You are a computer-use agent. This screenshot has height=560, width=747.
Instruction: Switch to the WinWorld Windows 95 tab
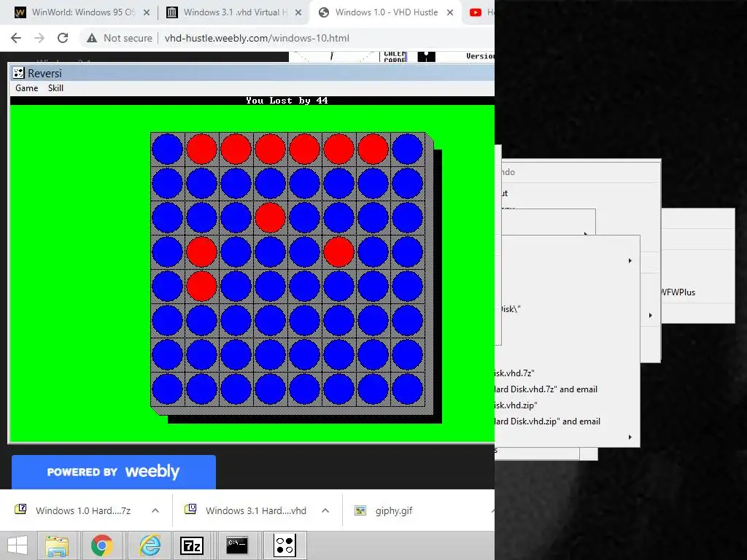coord(83,12)
